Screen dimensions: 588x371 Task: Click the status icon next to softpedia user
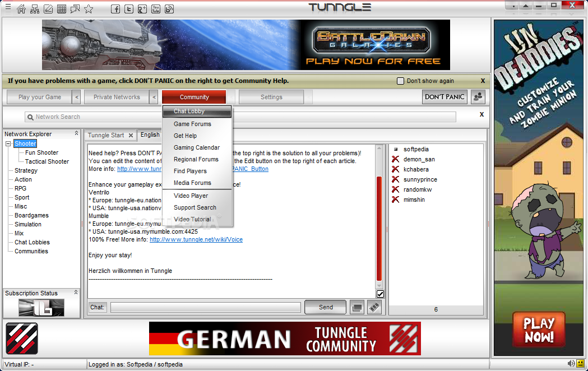(396, 149)
